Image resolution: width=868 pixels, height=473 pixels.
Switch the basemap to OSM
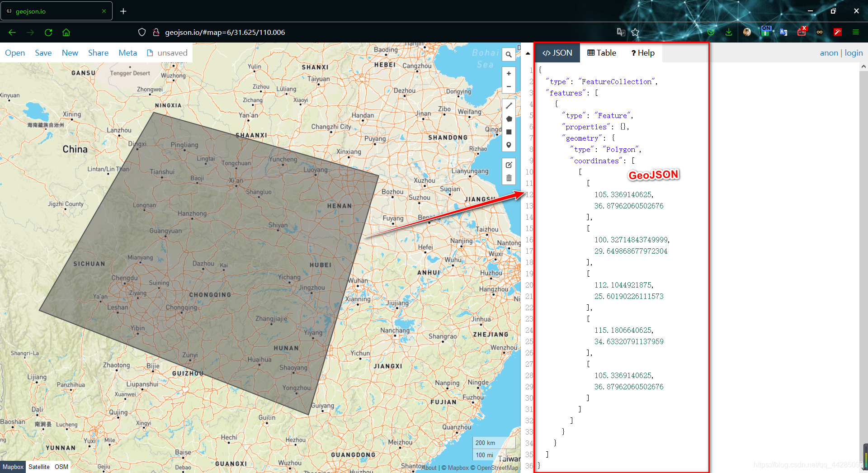coord(61,467)
